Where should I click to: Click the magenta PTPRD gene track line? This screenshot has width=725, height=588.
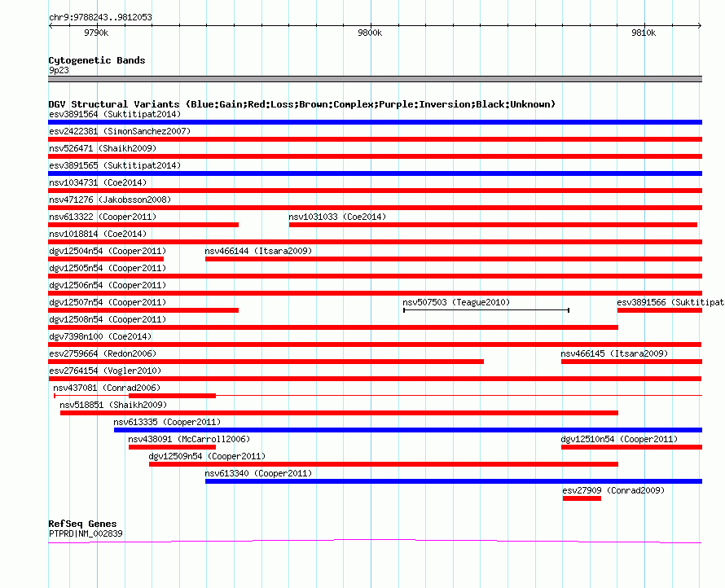[x=375, y=541]
